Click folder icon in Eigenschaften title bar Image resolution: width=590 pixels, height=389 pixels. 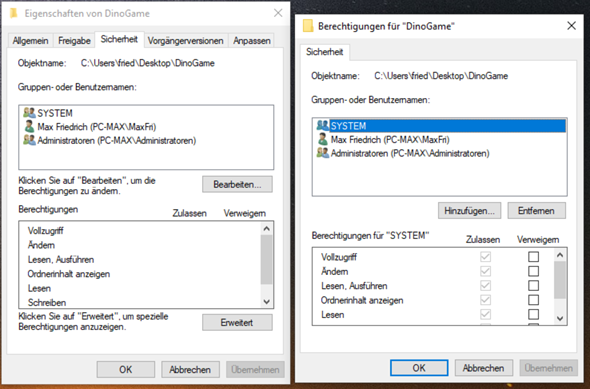pyautogui.click(x=14, y=13)
